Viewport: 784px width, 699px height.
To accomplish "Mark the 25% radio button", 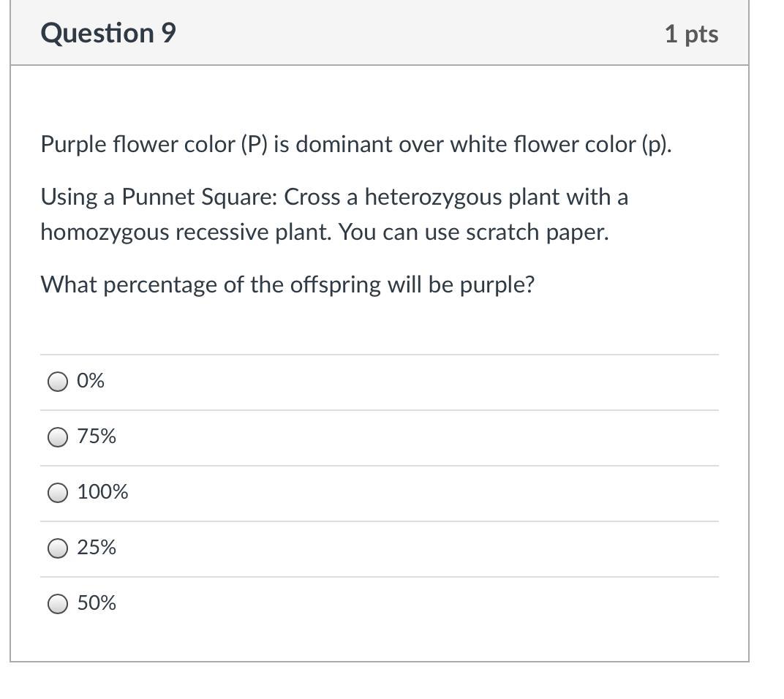I will (x=58, y=548).
